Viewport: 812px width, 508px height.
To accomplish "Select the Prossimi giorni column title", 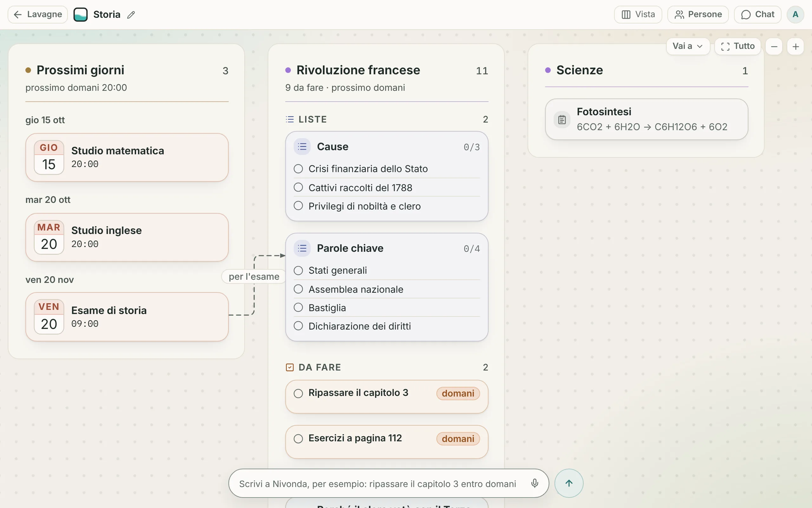I will tap(80, 70).
